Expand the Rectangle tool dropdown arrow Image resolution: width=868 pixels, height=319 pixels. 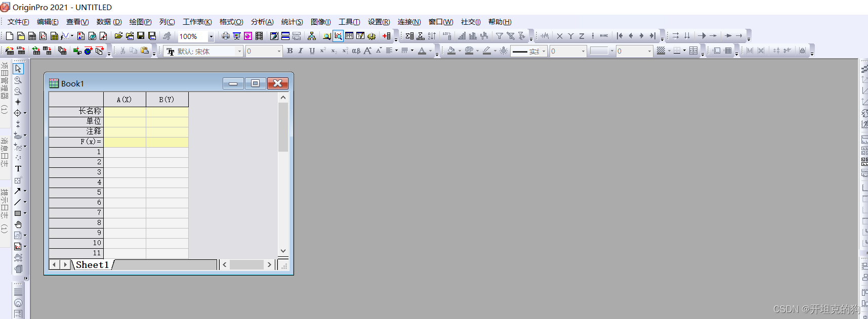25,213
